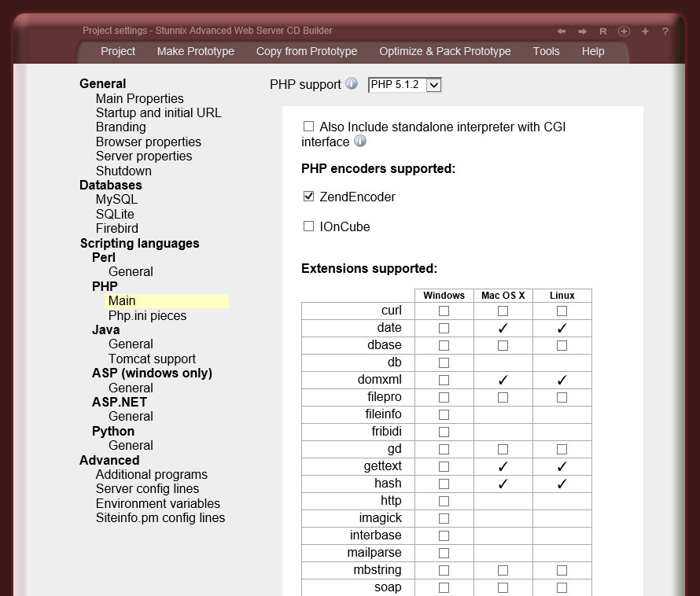Enable the IOnCube encoder checkbox
This screenshot has height=596, width=700.
tap(308, 226)
